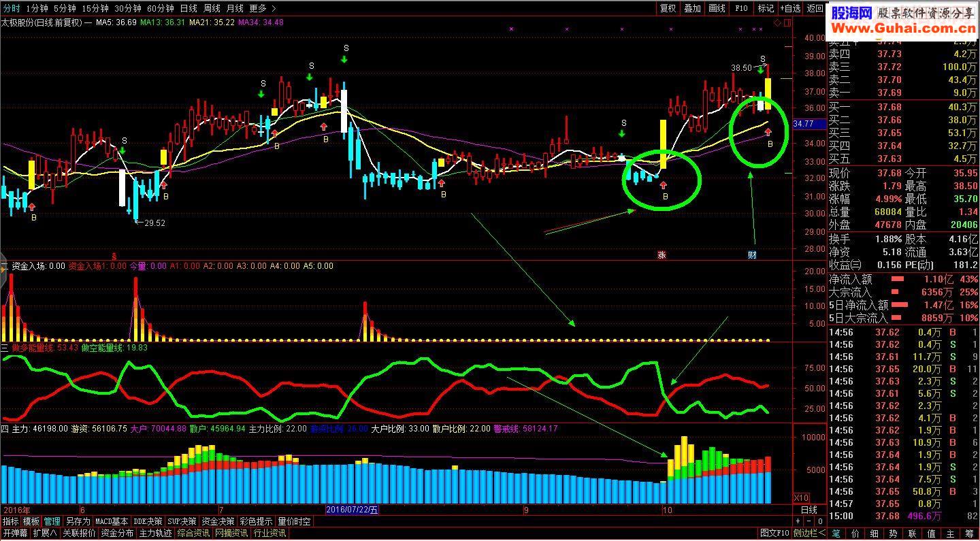Viewport: 980px width, 541px height.
Task: Select the 细 detail tab
Action: tap(875, 534)
